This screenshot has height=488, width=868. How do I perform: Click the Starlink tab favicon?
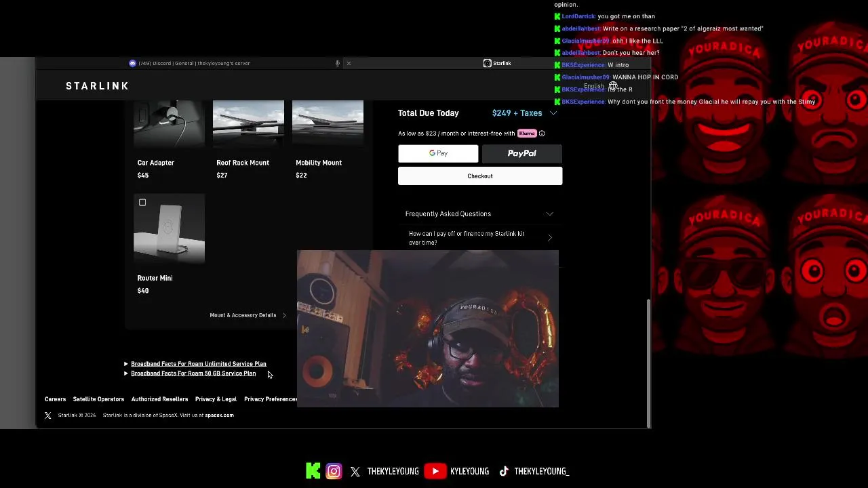(487, 63)
